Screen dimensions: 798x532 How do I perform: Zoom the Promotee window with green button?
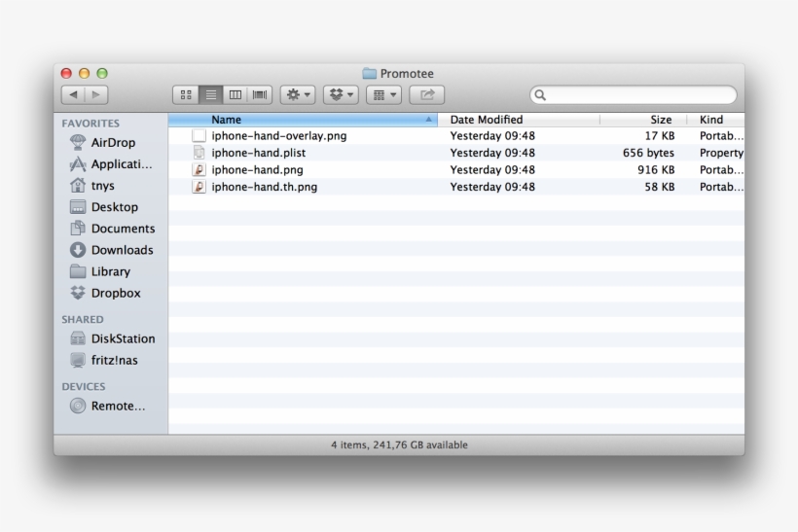pos(102,73)
